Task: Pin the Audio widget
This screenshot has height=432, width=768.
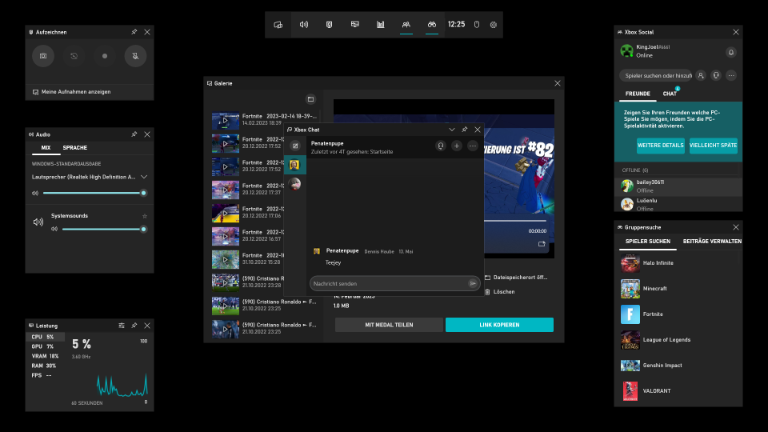Action: (x=134, y=133)
